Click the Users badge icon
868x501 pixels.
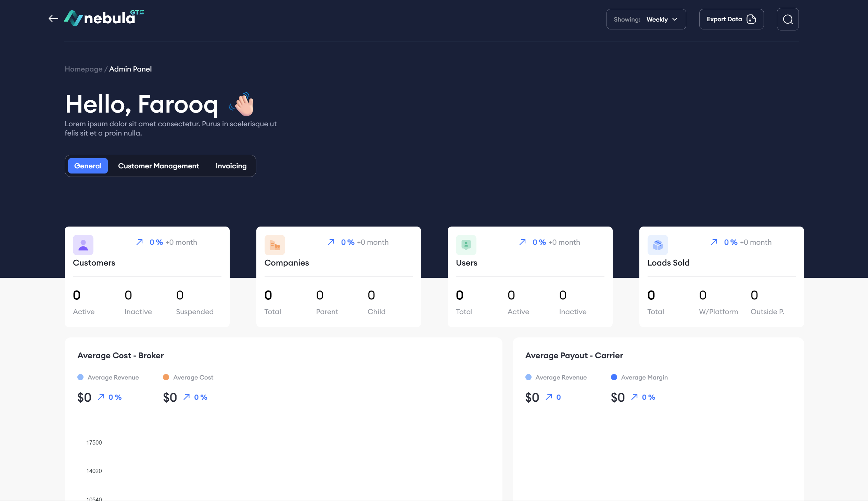point(466,245)
